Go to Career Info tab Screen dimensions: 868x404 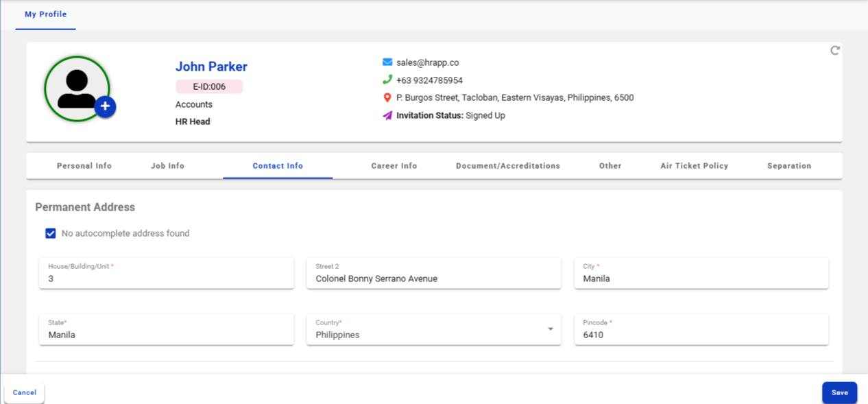[x=394, y=166]
